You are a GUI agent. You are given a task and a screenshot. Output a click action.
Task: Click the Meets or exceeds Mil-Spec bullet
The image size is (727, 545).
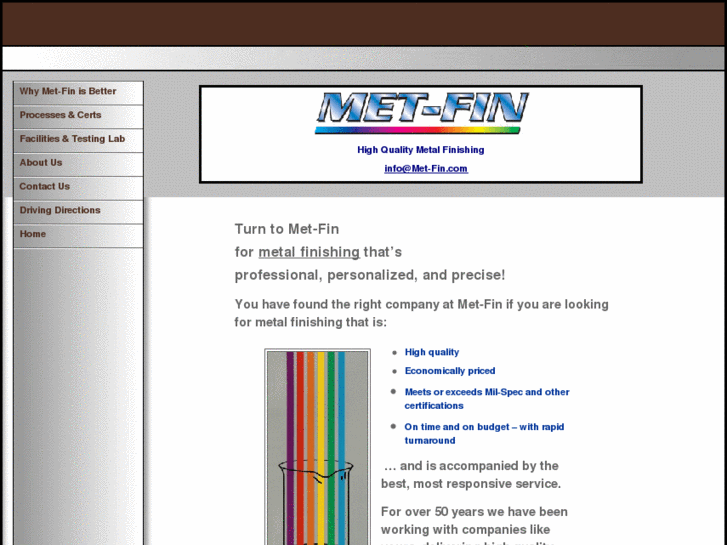click(x=487, y=399)
